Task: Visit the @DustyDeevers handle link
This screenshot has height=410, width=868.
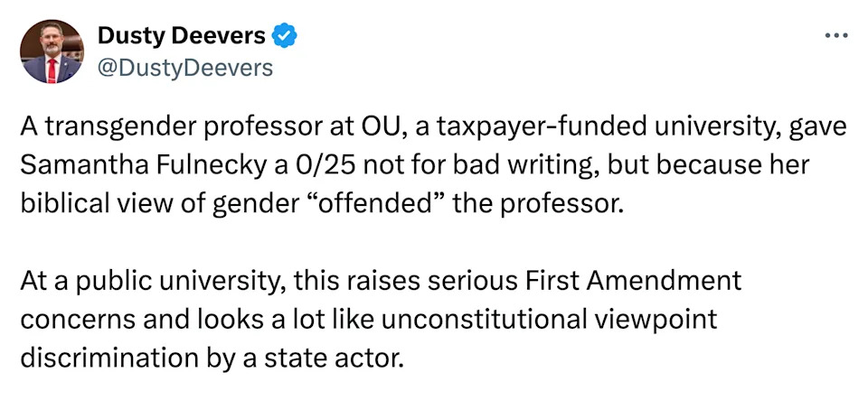Action: [x=184, y=68]
